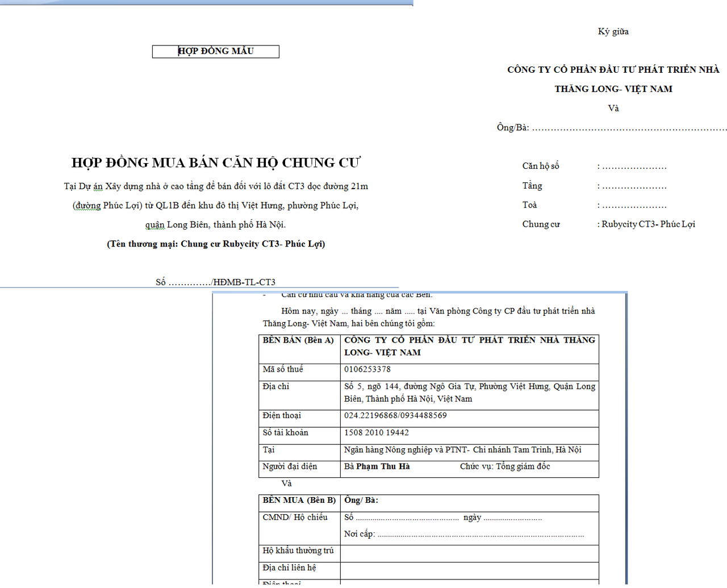Place cursor in the "Tầng" dotted blank

pos(634,186)
